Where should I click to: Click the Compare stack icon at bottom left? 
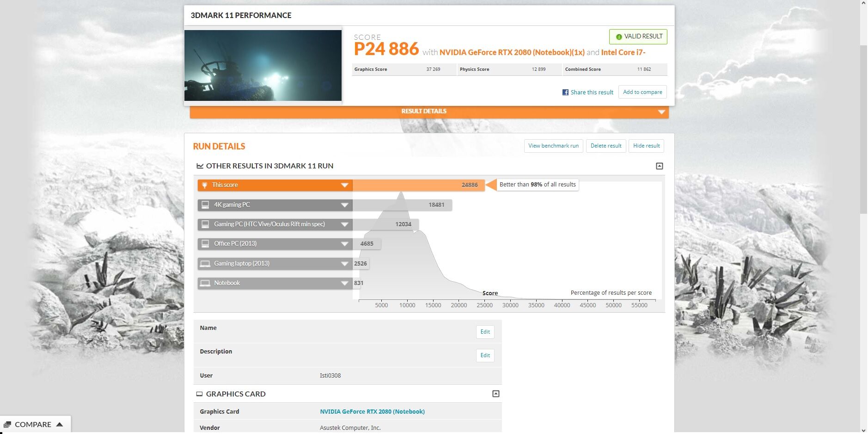(x=7, y=425)
